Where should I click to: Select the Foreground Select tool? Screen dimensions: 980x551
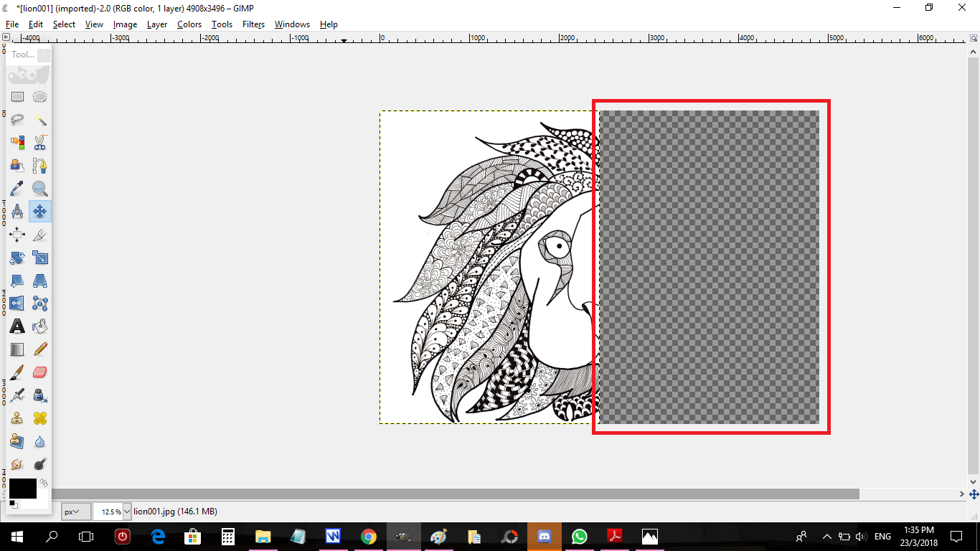click(x=17, y=166)
